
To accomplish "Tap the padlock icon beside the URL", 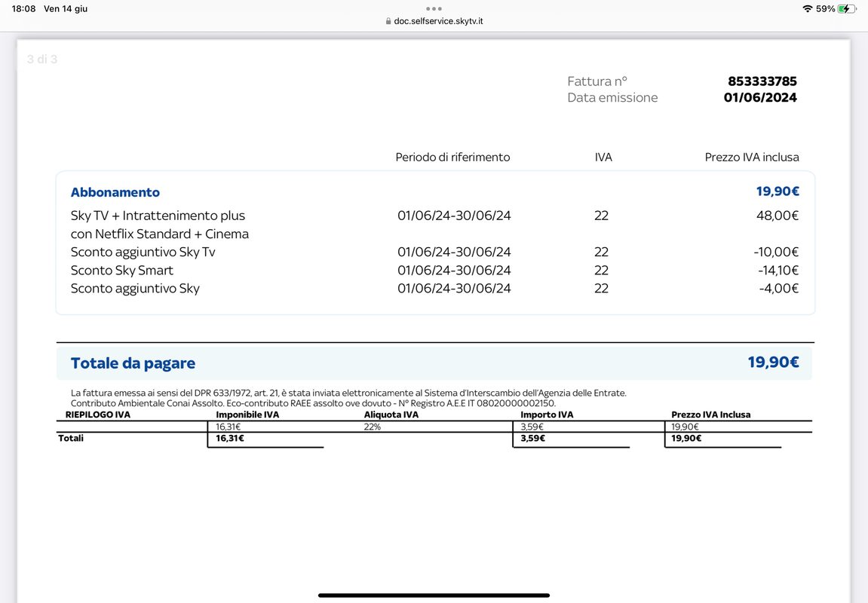I will click(388, 21).
